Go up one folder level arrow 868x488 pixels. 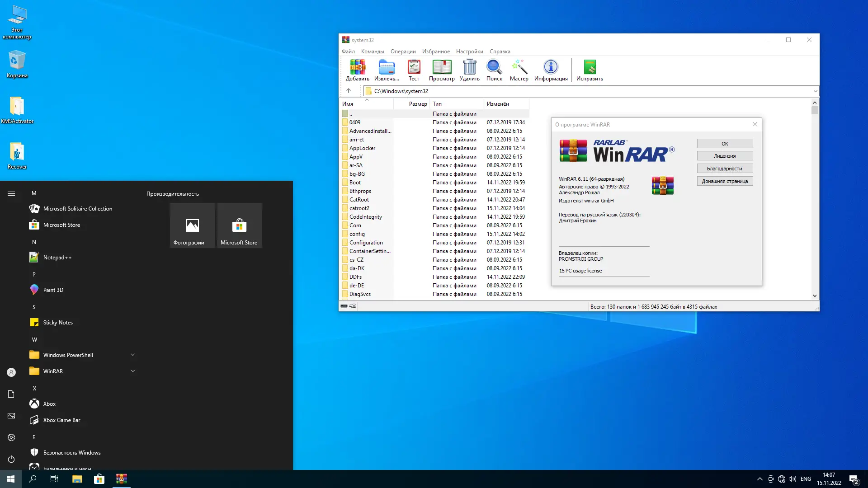pos(349,91)
